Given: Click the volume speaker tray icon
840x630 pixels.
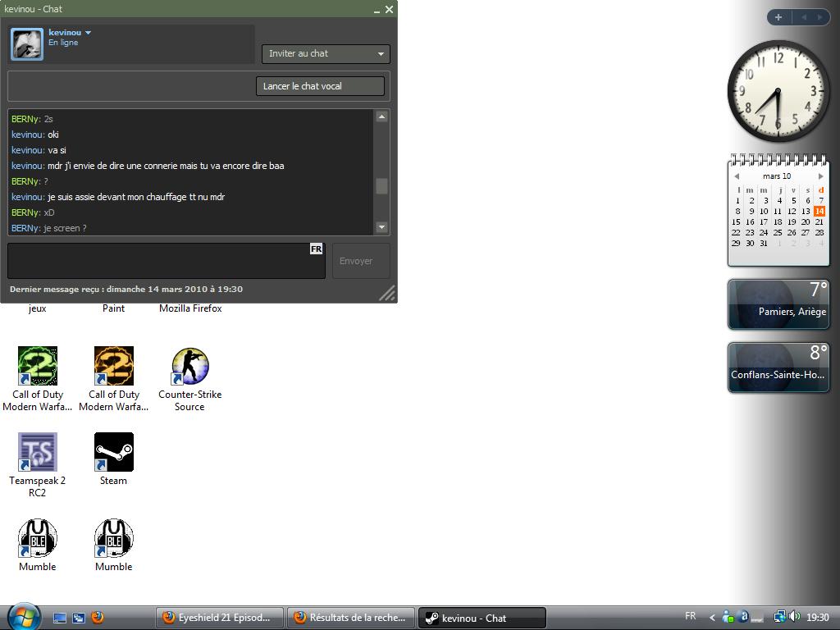Looking at the screenshot, I should [x=794, y=617].
